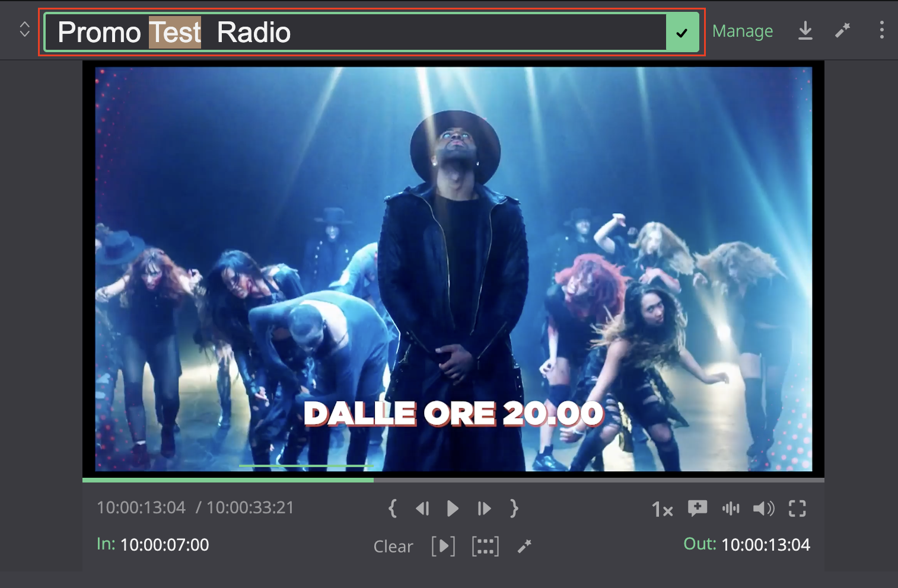Screen dimensions: 898x588
Task: Click the current timecode 10:00:13:04
Action: pyautogui.click(x=141, y=507)
